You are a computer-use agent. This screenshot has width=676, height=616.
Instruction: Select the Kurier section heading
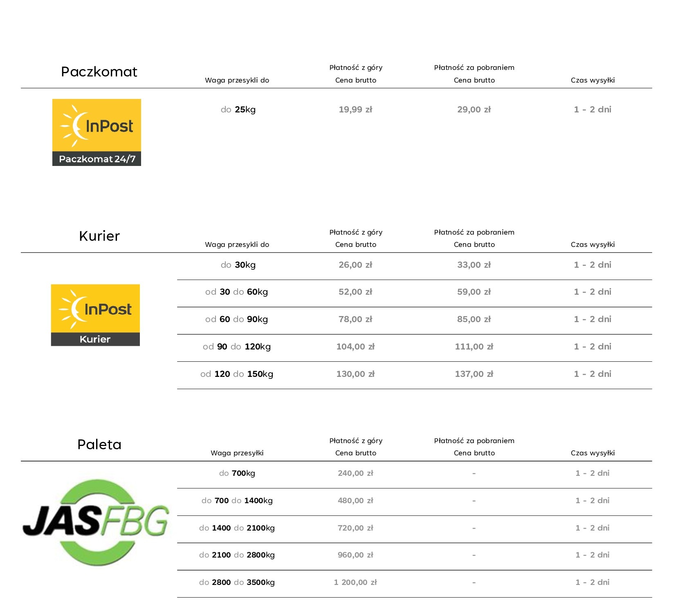[x=99, y=236]
